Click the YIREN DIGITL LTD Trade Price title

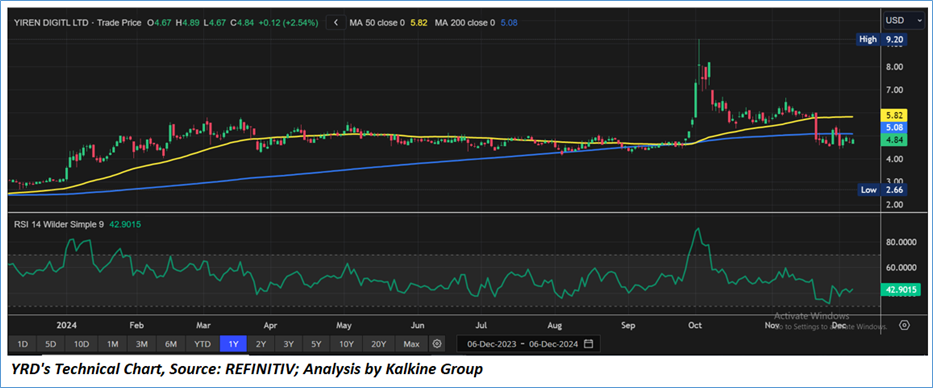(x=78, y=23)
